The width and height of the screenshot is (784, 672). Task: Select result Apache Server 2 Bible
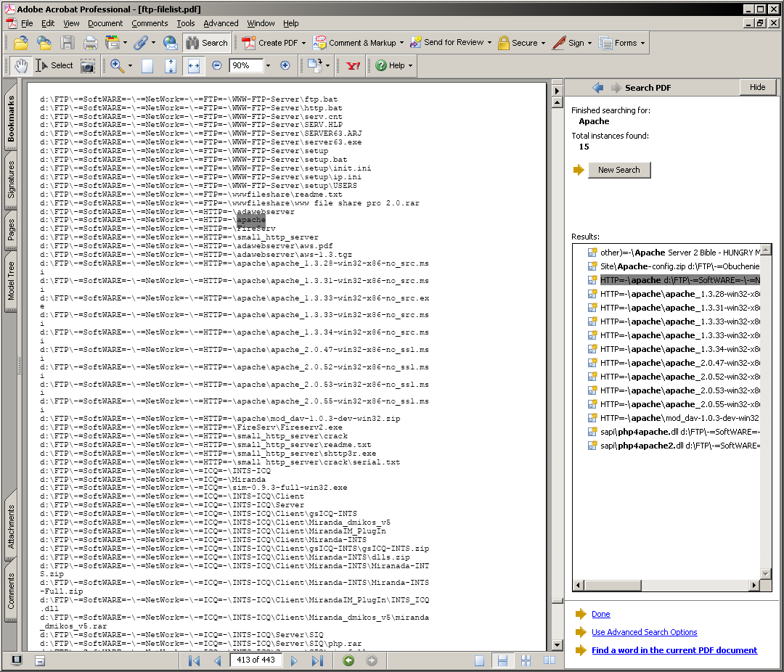tap(674, 253)
